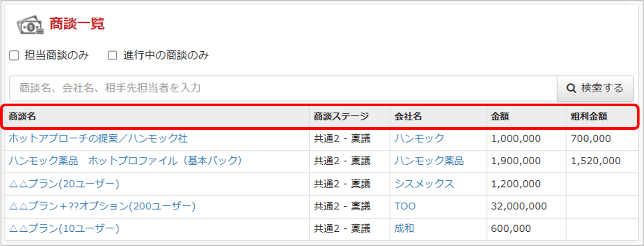Click the money icon beside 商談一覧
The width and height of the screenshot is (644, 246).
pos(30,25)
